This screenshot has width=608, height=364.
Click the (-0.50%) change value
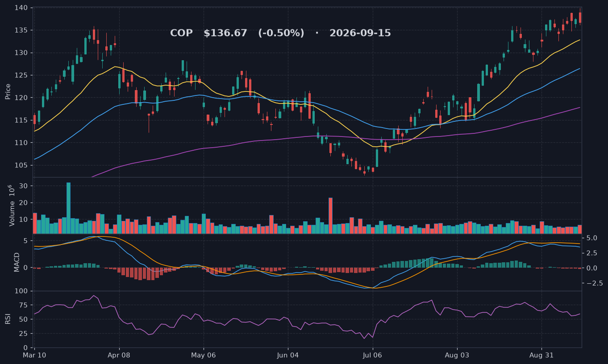point(281,33)
